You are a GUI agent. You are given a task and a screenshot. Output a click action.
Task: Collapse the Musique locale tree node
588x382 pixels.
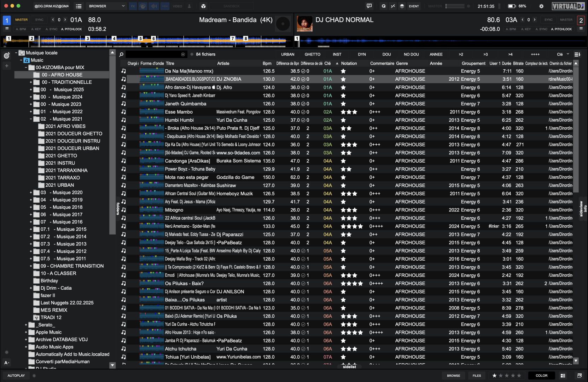coord(16,53)
